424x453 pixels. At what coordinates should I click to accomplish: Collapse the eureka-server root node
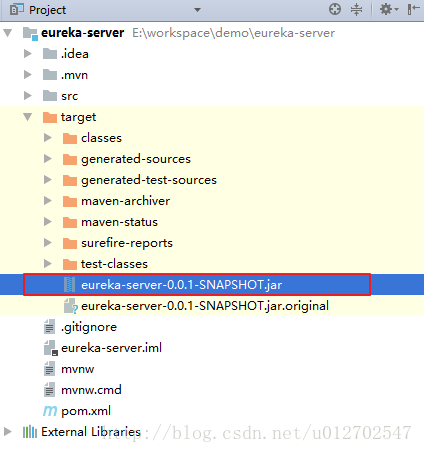pyautogui.click(x=7, y=33)
